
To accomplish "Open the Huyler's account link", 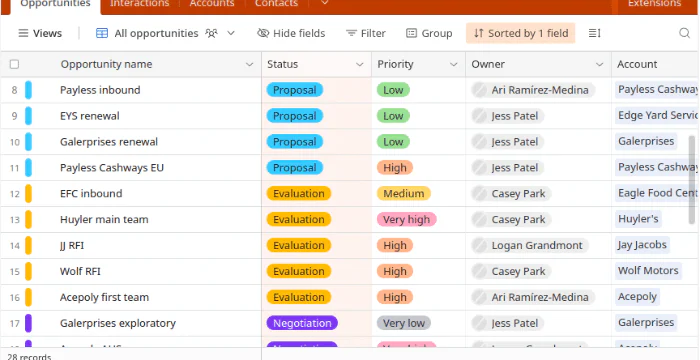I will click(638, 219).
